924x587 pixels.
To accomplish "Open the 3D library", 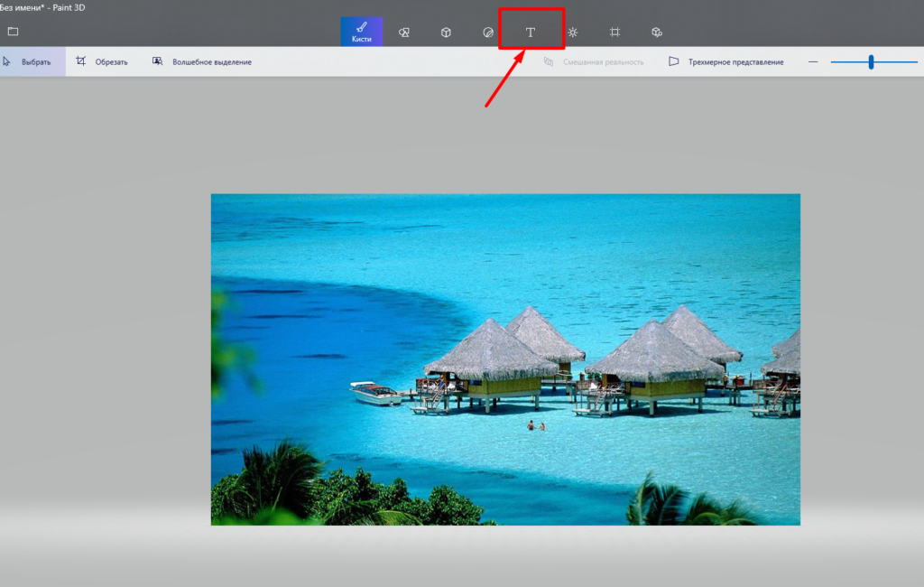I will 657,31.
